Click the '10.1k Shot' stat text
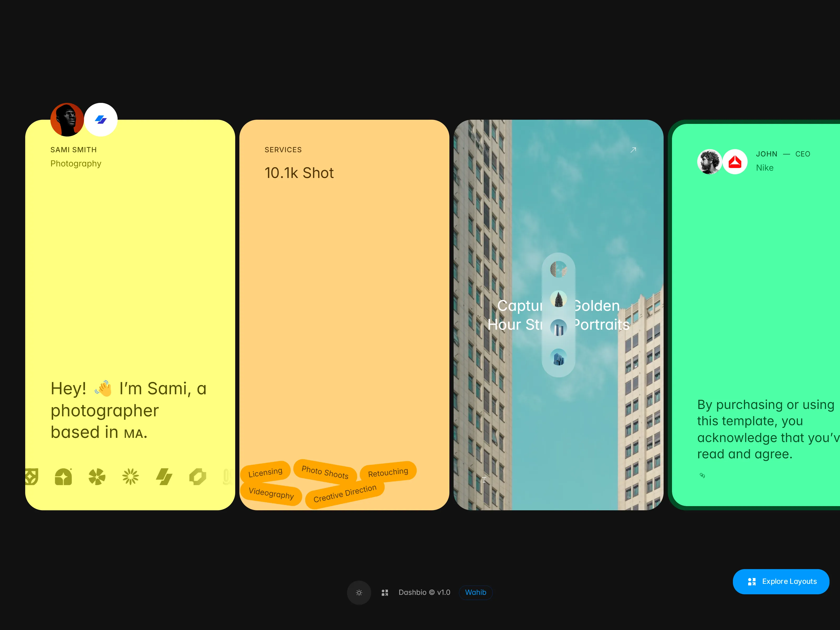The image size is (840, 630). coord(299,173)
